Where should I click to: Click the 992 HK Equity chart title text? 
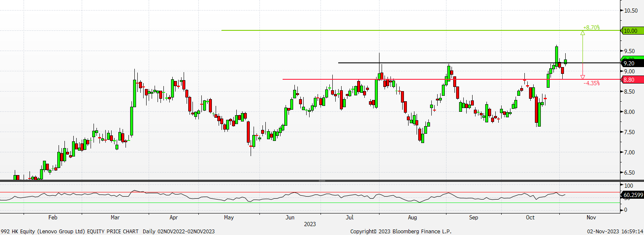[x=108, y=231]
